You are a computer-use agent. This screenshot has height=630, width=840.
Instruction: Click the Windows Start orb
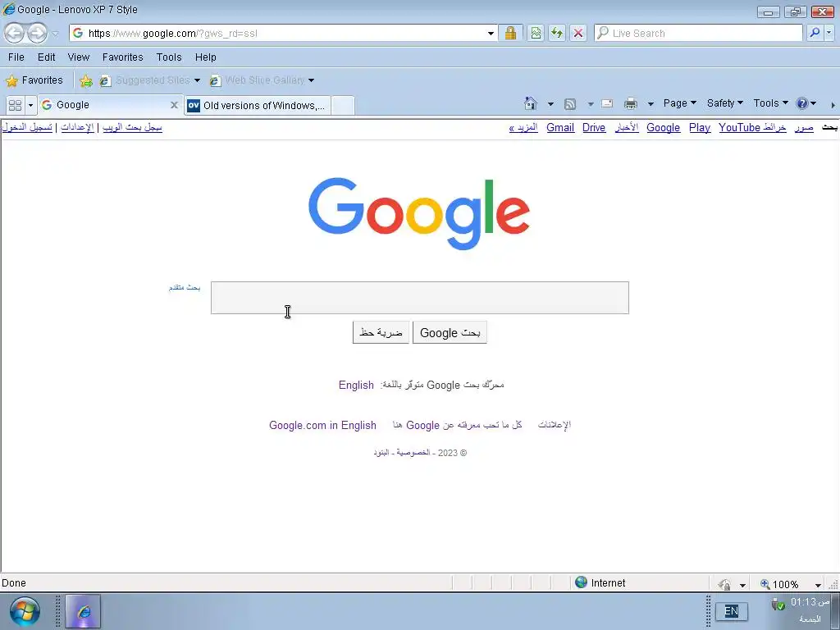[25, 611]
